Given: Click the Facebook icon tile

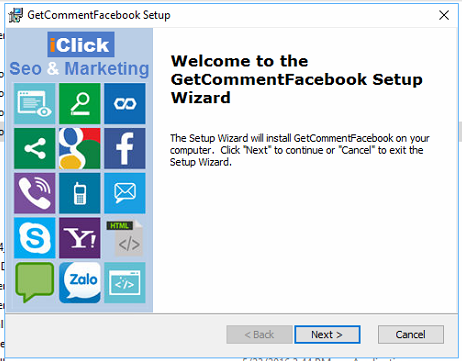Looking at the screenshot, I should [x=125, y=148].
